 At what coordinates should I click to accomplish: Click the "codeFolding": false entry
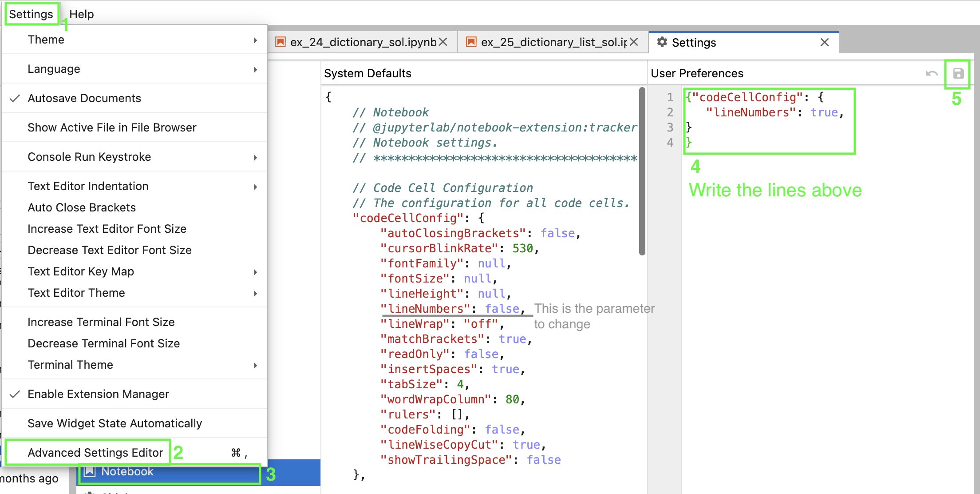point(453,430)
